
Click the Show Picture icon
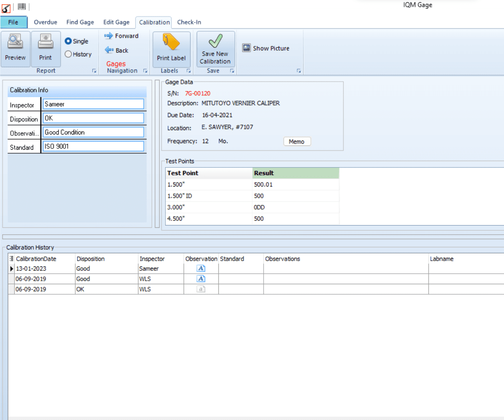[x=246, y=48]
